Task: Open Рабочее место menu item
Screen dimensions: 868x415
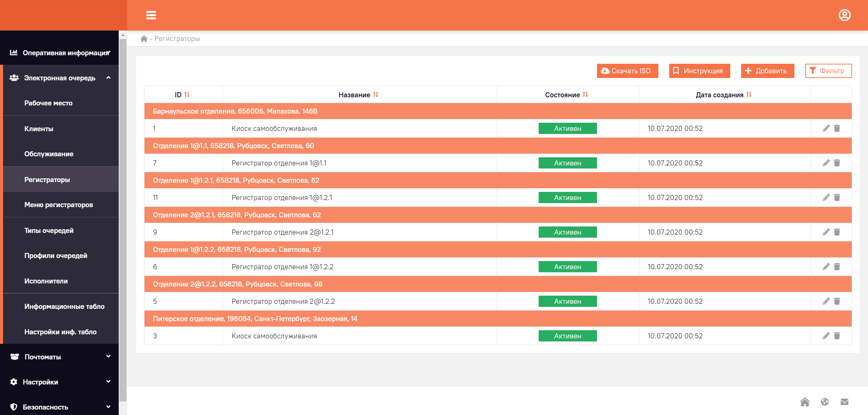Action: [61, 103]
